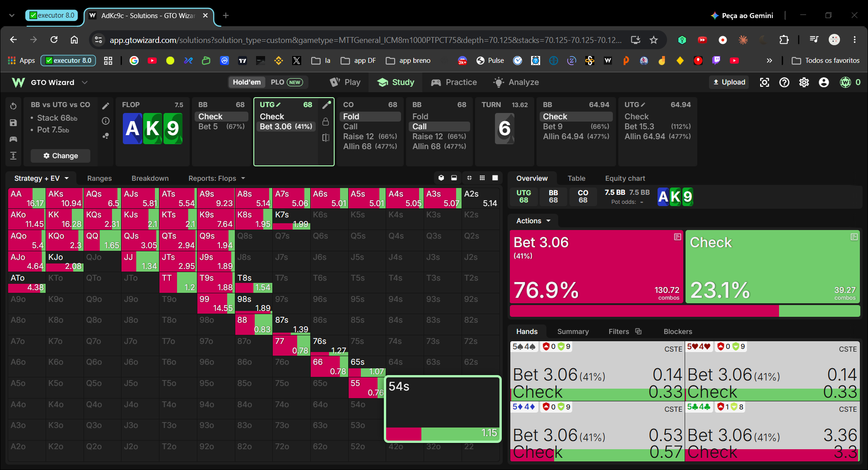Select the dense grid matrix layout toggle

(482, 178)
